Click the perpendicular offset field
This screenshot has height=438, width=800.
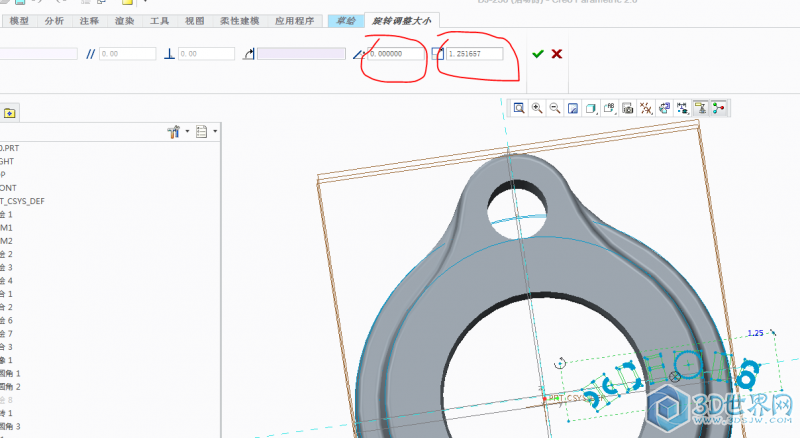pos(207,54)
